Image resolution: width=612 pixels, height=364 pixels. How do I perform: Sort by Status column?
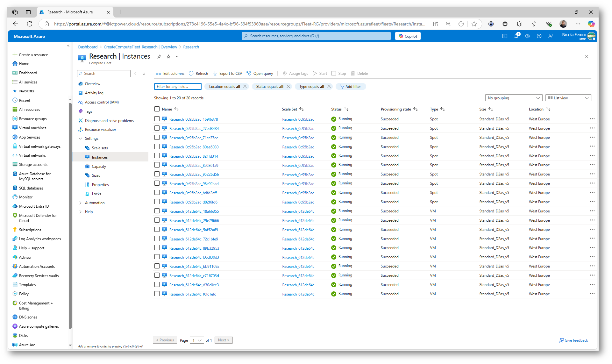(346, 109)
